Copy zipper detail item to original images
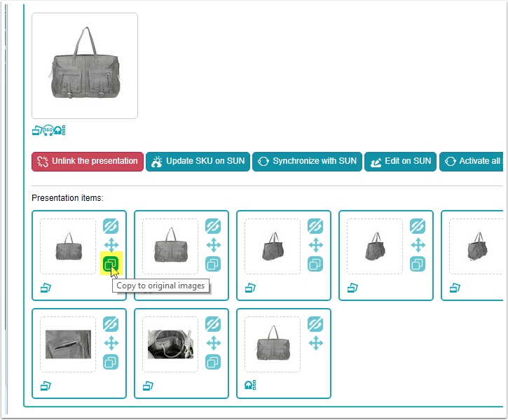The height and width of the screenshot is (420, 508). (111, 362)
